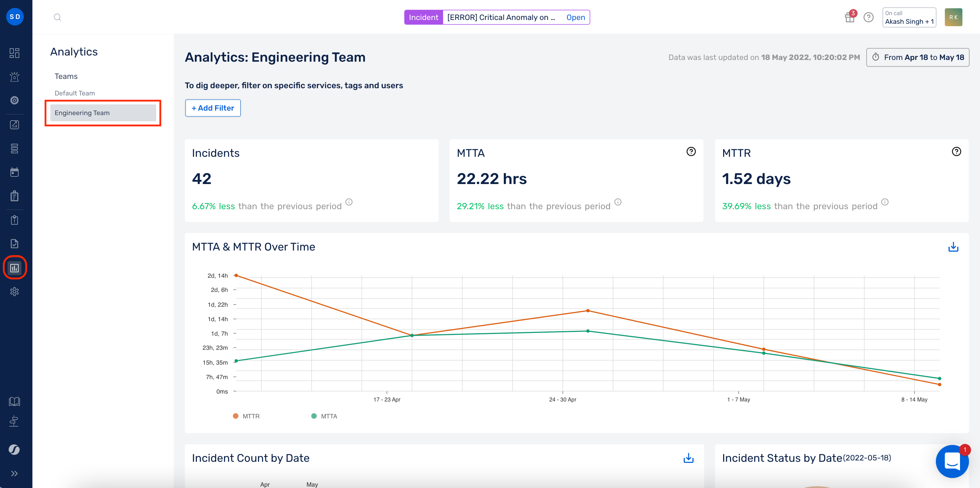Screen dimensions: 980x488
Task: Select the Schedules calendar icon
Action: [x=14, y=172]
